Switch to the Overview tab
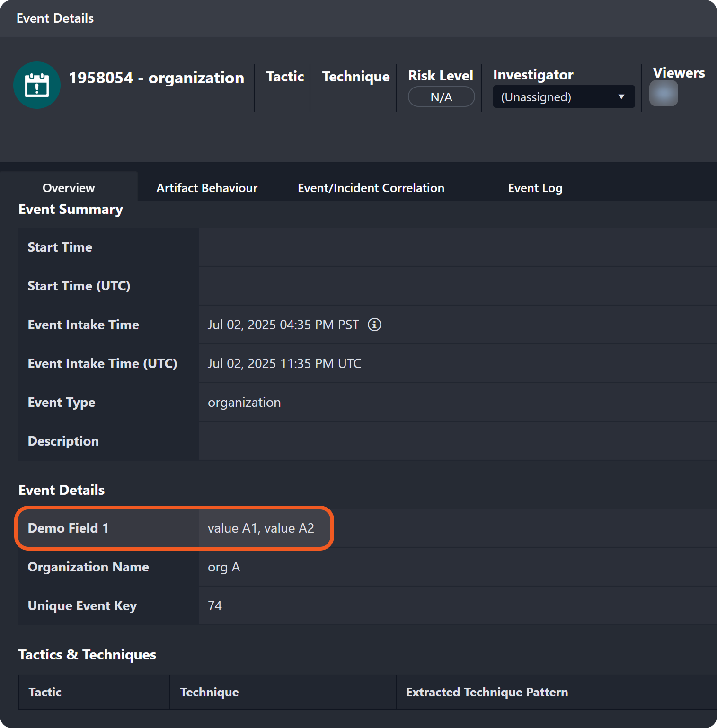 69,188
